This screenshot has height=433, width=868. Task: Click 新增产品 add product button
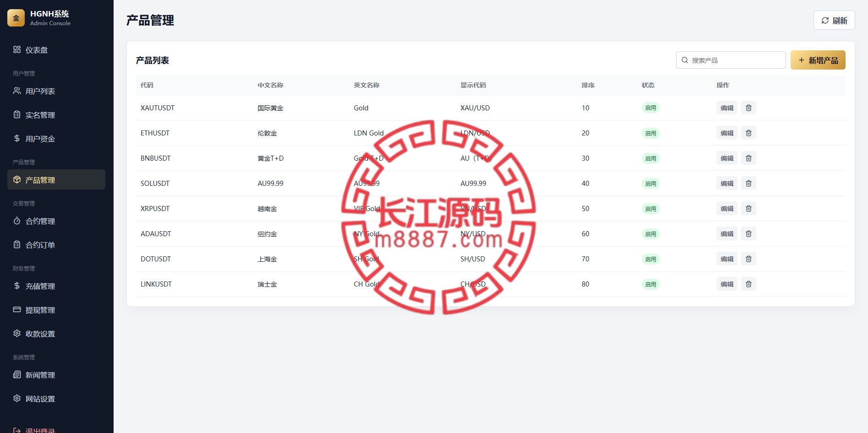tap(818, 60)
